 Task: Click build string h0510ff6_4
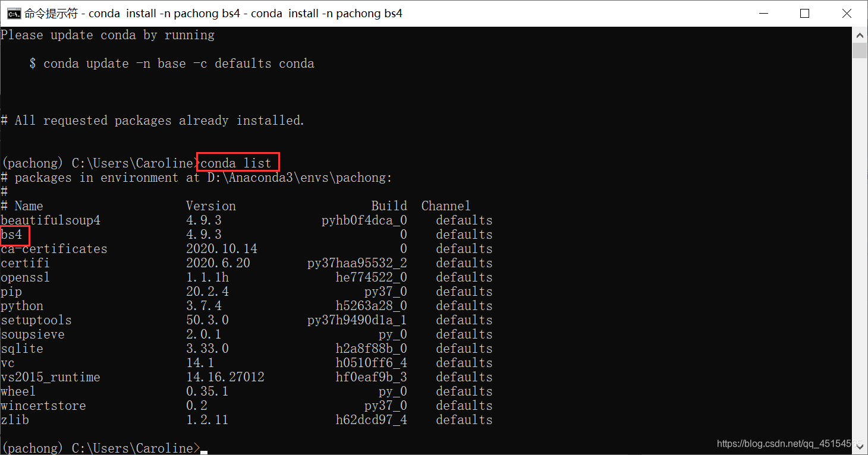372,363
